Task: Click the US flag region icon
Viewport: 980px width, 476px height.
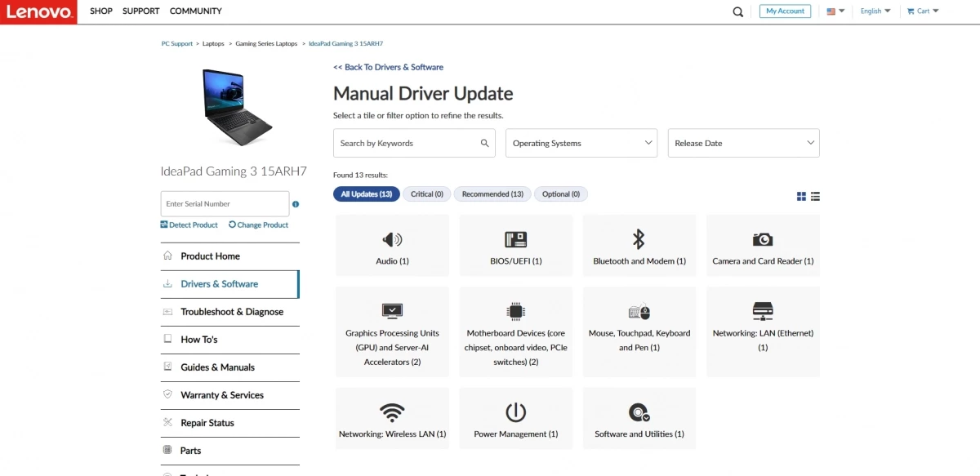Action: (831, 11)
